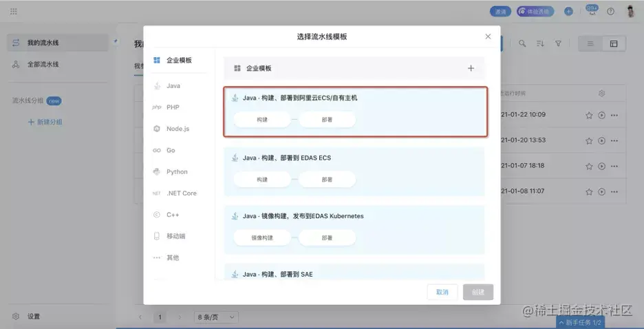Click the sidebar collapse handle near 我的流水线

[116, 41]
